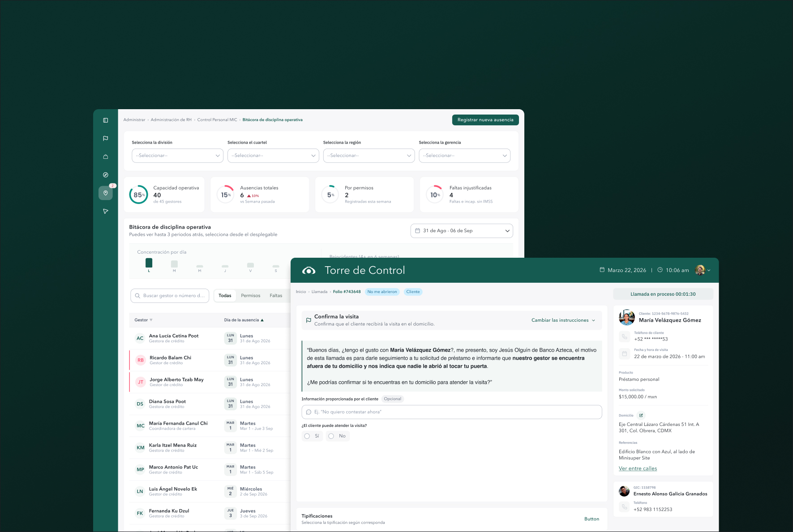Go to Llamada breadcrumb
The width and height of the screenshot is (793, 532).
319,292
